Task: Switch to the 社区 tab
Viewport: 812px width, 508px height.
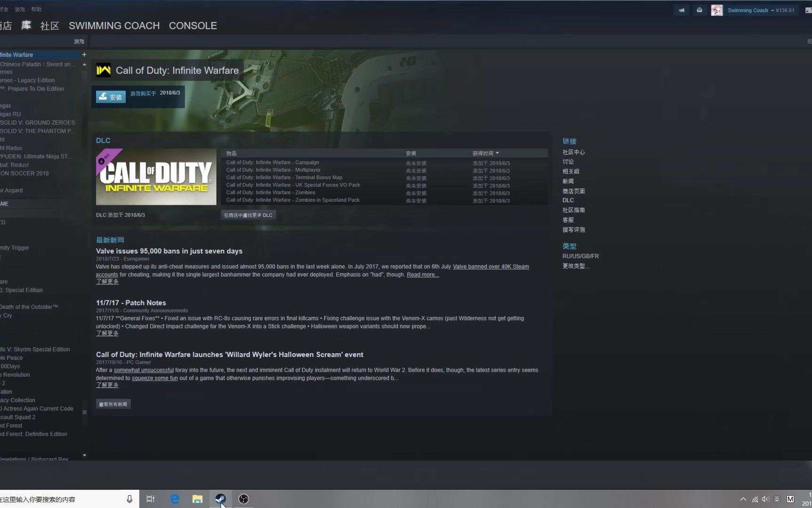Action: (x=49, y=26)
